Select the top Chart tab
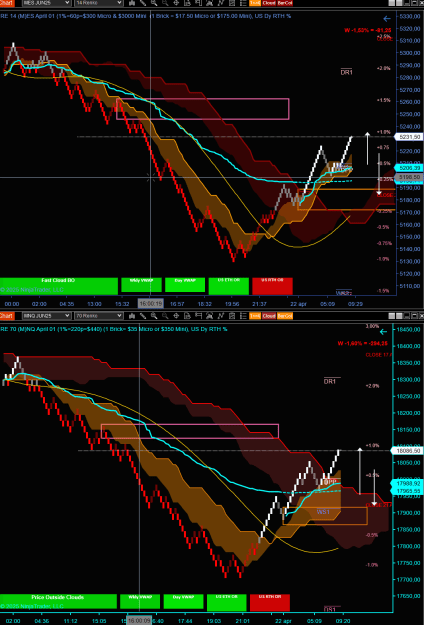The width and height of the screenshot is (424, 625). pyautogui.click(x=7, y=3)
